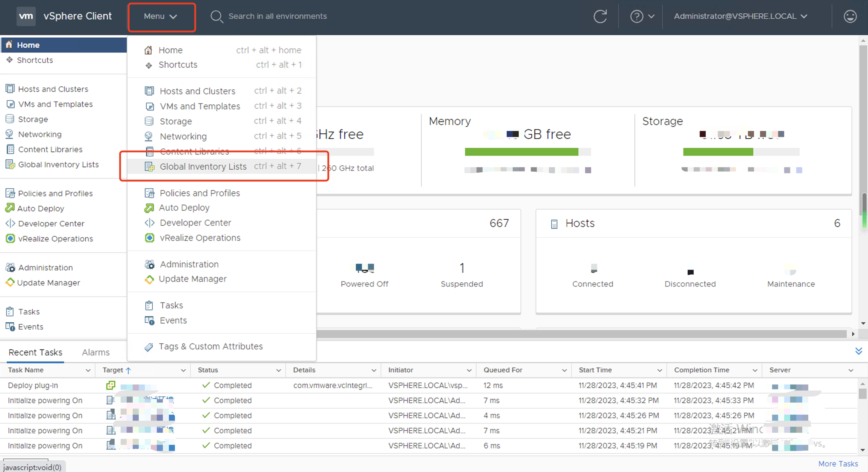The height and width of the screenshot is (472, 868).
Task: Expand the Administrator@VSPHERE.LOCAL user menu
Action: click(741, 16)
